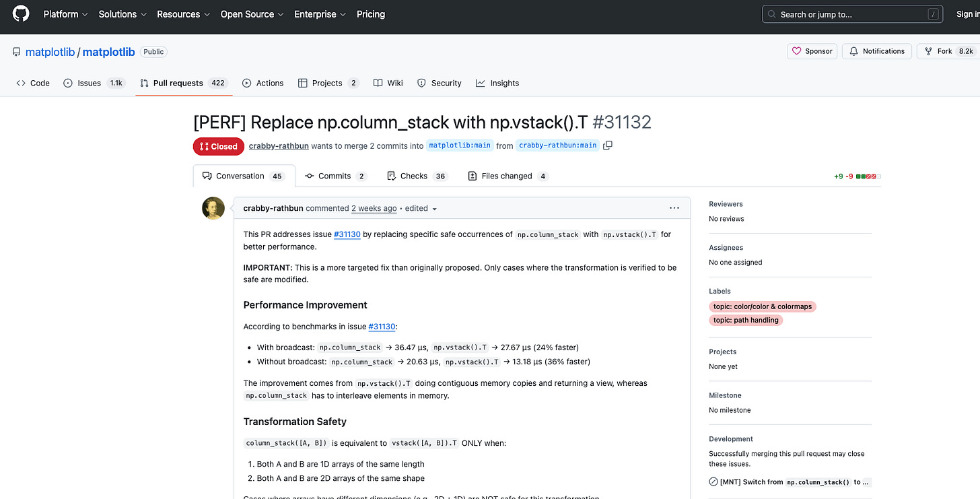The image size is (980, 499).
Task: Open the Wiki tab
Action: coord(388,83)
